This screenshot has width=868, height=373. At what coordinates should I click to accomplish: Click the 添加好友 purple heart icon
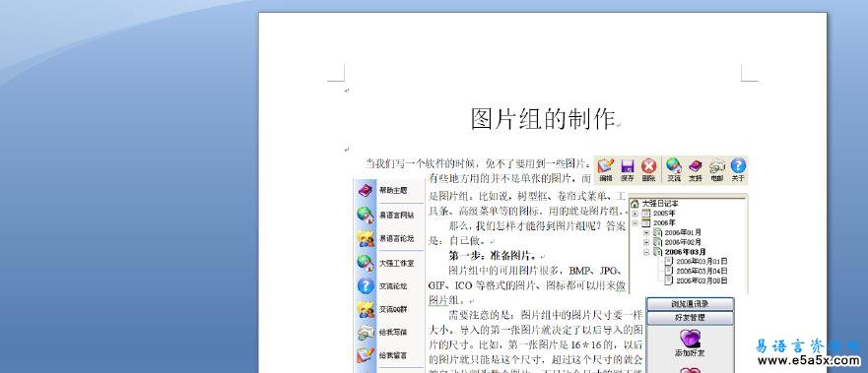tap(690, 338)
